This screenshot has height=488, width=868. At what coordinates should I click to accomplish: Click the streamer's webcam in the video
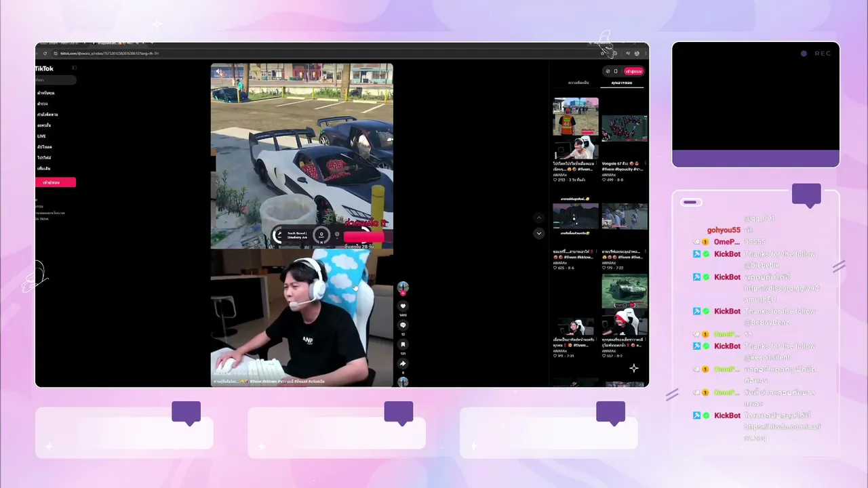pyautogui.click(x=302, y=318)
